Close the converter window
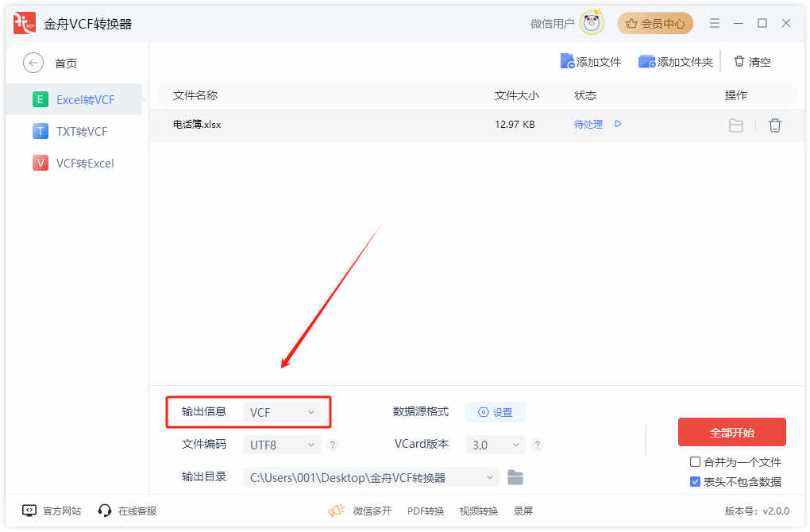The width and height of the screenshot is (810, 532). tap(785, 23)
